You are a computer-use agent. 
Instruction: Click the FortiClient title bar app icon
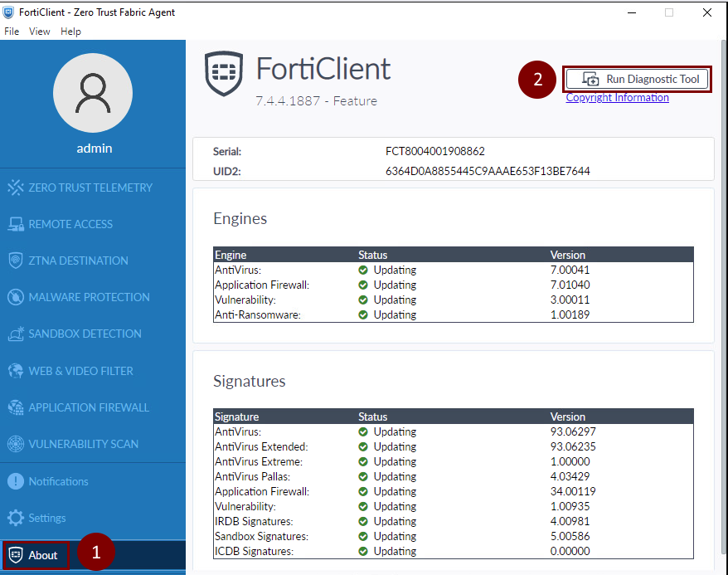pos(8,12)
